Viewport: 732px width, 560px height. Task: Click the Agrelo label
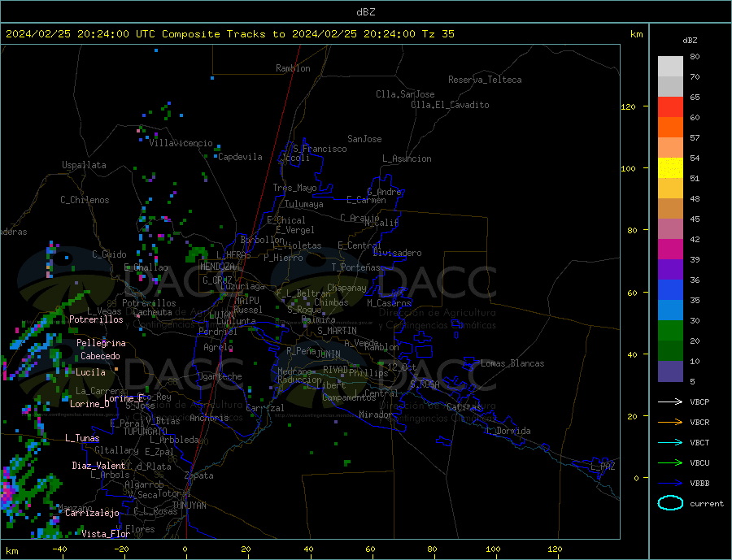218,347
